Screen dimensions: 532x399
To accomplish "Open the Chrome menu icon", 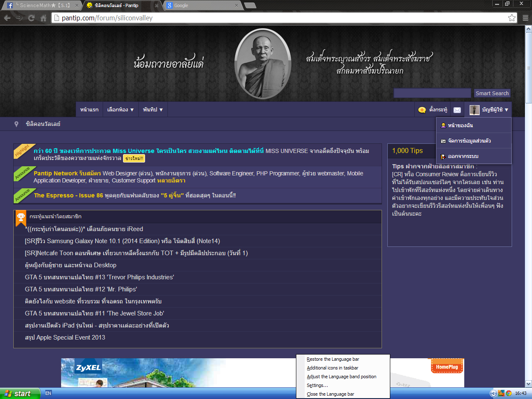I will (x=525, y=18).
